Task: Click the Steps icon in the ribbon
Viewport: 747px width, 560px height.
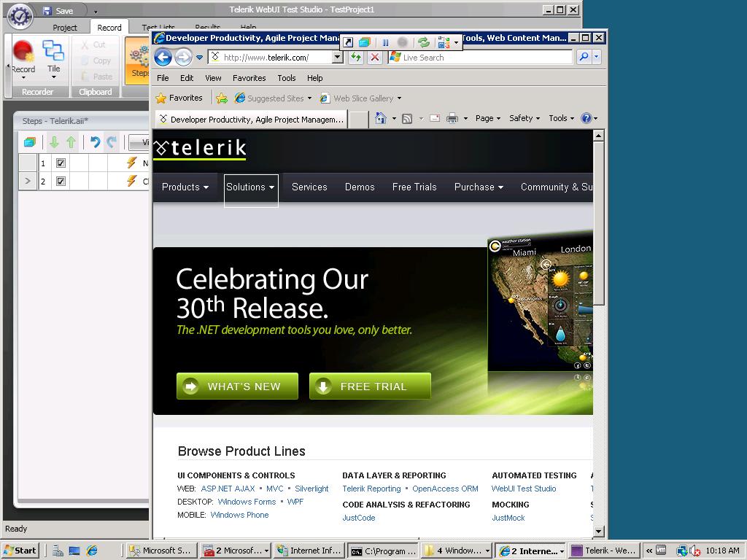Action: coord(139,61)
